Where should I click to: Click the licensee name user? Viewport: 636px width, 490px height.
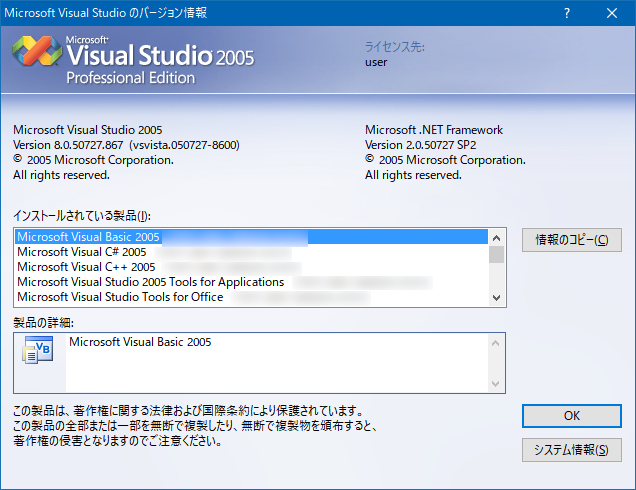[x=376, y=62]
